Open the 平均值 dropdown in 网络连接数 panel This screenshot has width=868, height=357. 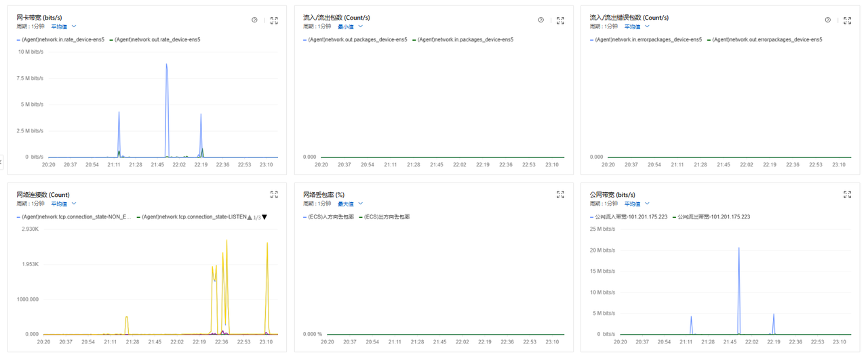64,204
